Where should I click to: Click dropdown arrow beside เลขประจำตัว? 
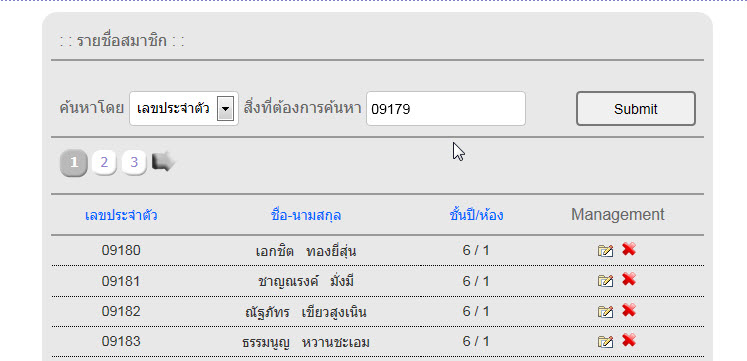click(225, 109)
